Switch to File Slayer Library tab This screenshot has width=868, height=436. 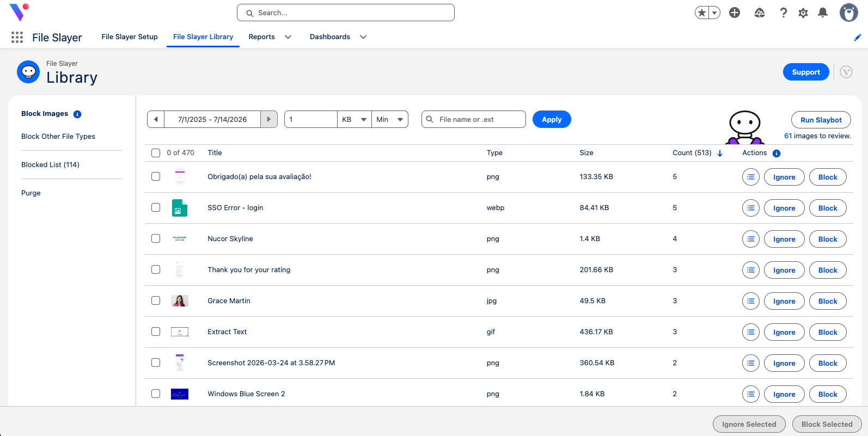tap(203, 37)
